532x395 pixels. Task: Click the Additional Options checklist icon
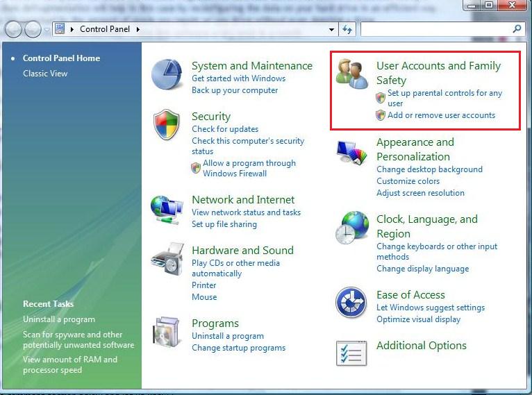coord(351,353)
